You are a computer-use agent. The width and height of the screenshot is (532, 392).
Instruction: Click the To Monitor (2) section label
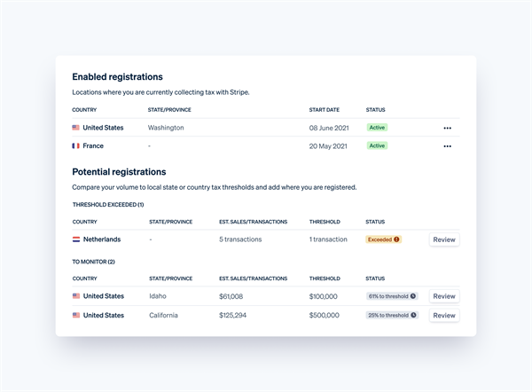click(x=94, y=262)
